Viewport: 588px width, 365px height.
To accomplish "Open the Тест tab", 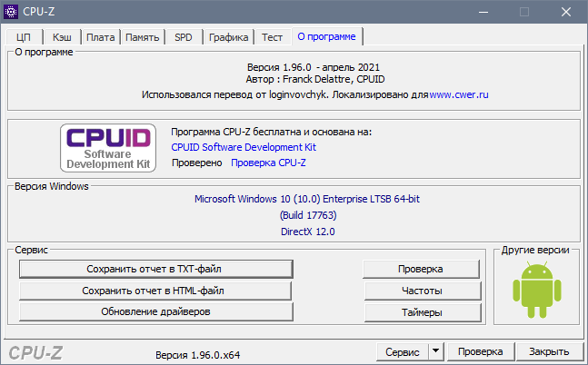I will pos(272,37).
